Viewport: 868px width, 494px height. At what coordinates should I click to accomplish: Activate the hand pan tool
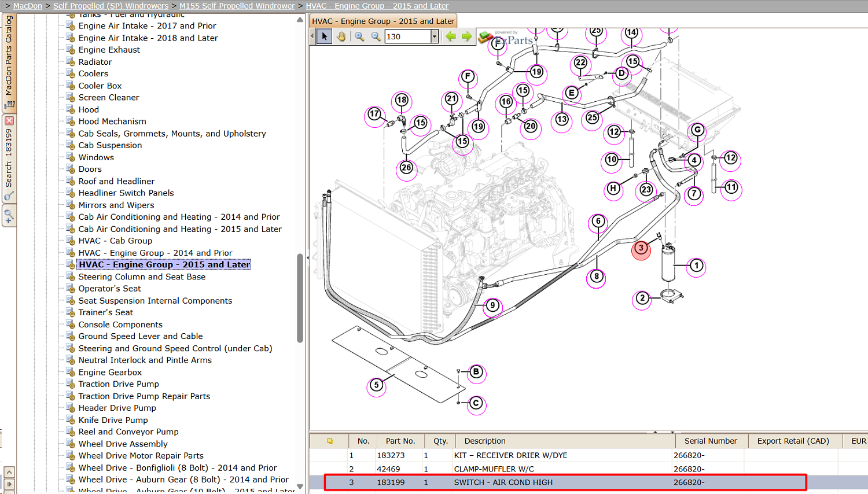click(x=341, y=36)
